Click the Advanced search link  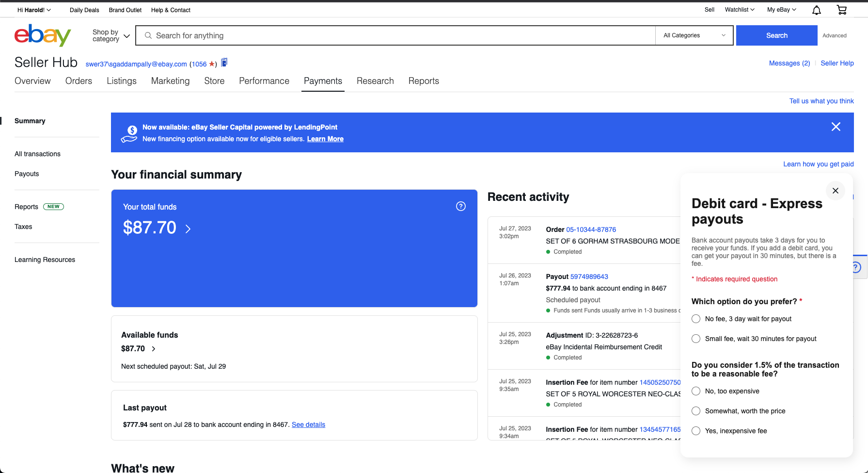point(835,35)
